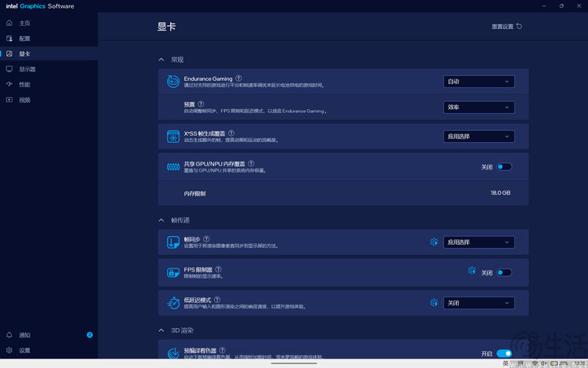Open the 帧同步 应用选择 dropdown

point(479,242)
